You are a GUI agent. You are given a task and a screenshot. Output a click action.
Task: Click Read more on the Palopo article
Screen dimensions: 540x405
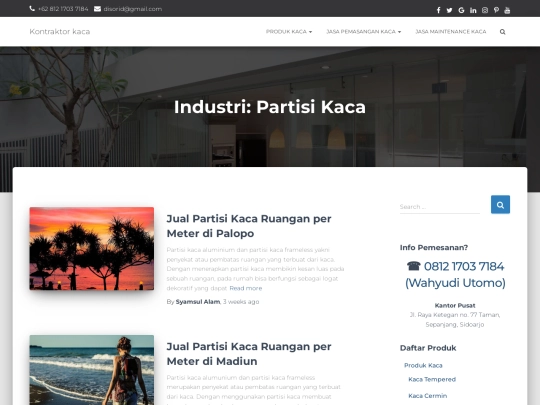click(x=246, y=288)
